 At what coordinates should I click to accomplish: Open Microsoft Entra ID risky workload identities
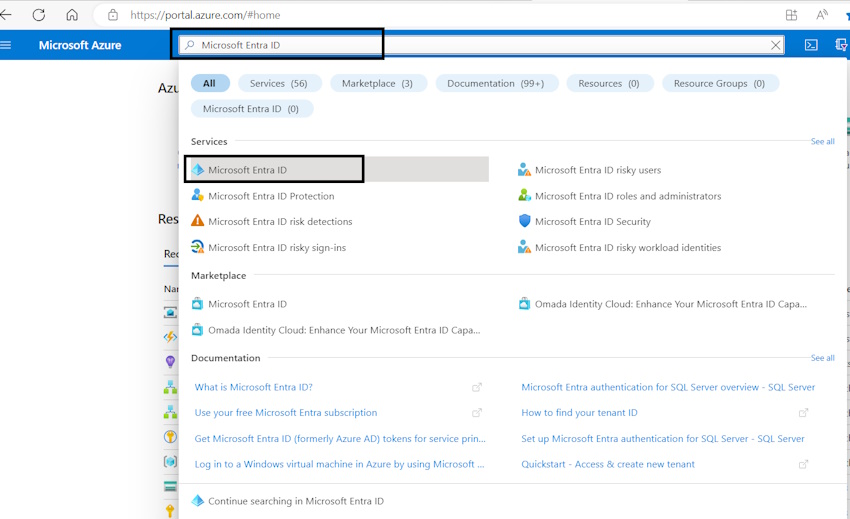point(628,248)
